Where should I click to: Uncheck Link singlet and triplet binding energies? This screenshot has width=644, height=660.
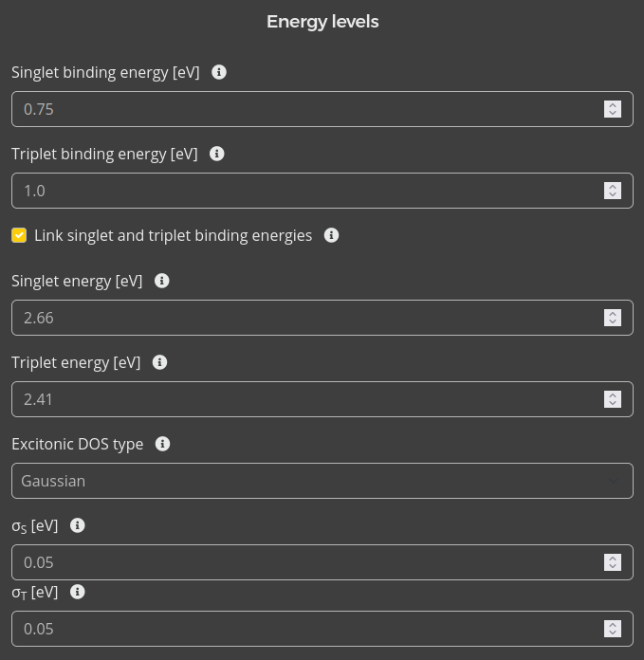click(19, 235)
